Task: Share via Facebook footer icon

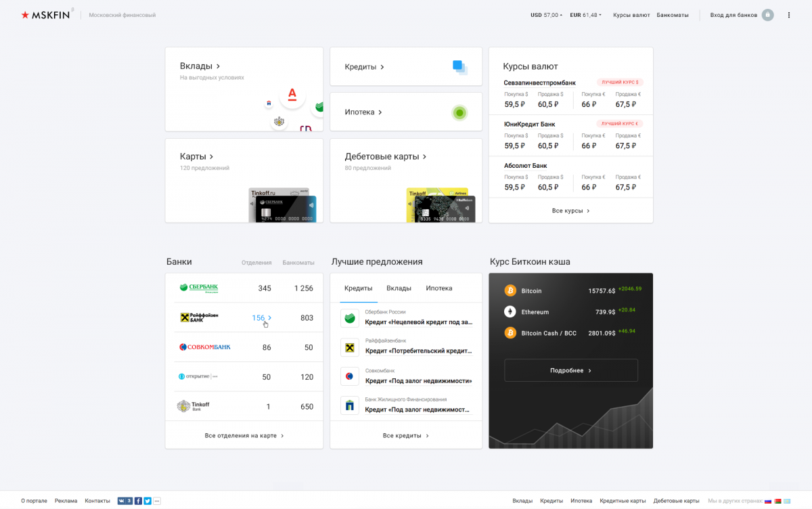Action: click(138, 501)
